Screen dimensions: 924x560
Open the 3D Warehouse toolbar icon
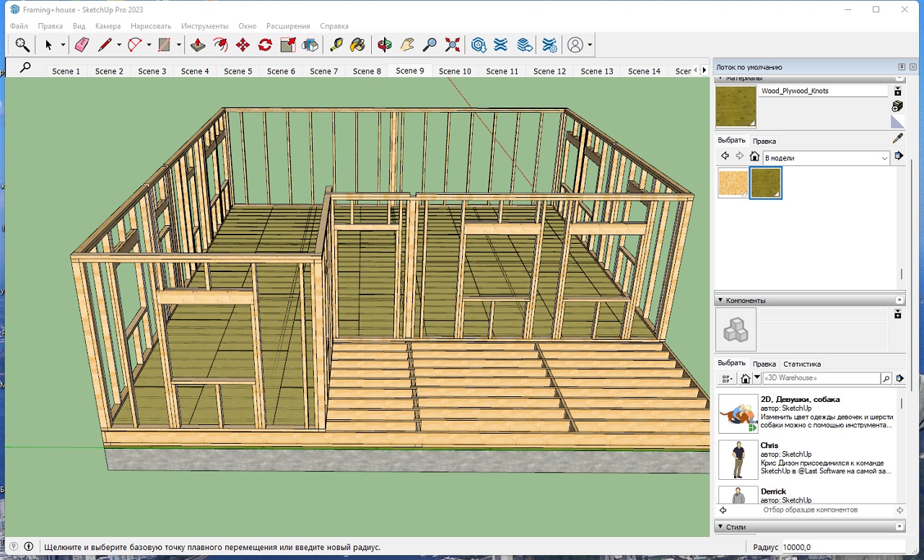(x=479, y=45)
